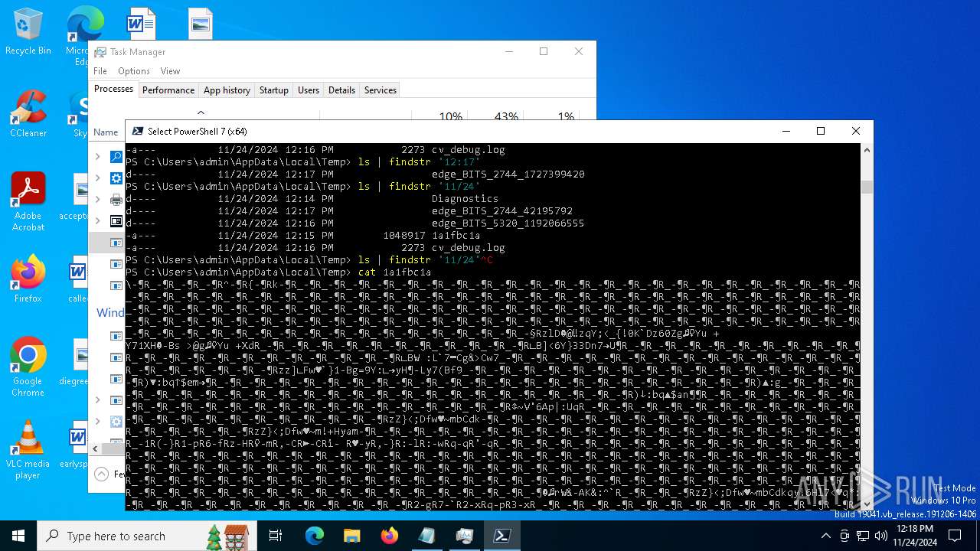Activate PowerShell taskbar button
The width and height of the screenshot is (980, 551).
[x=502, y=536]
